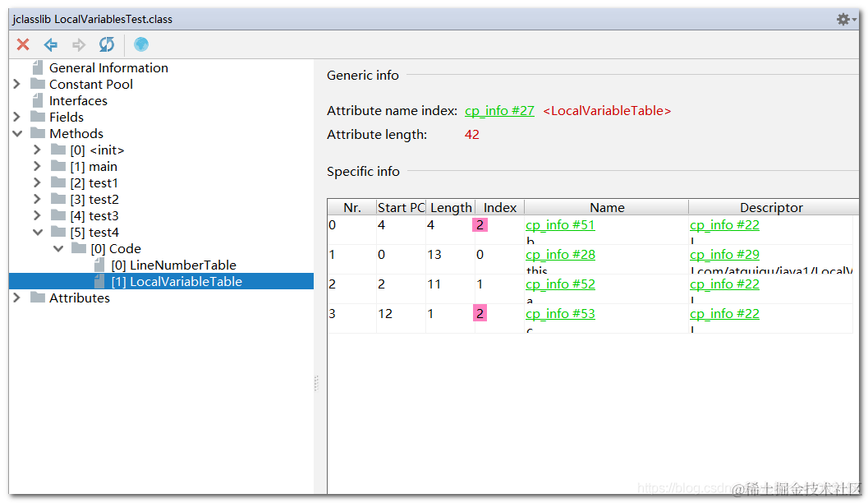
Task: Expand the Fields node
Action: point(16,117)
